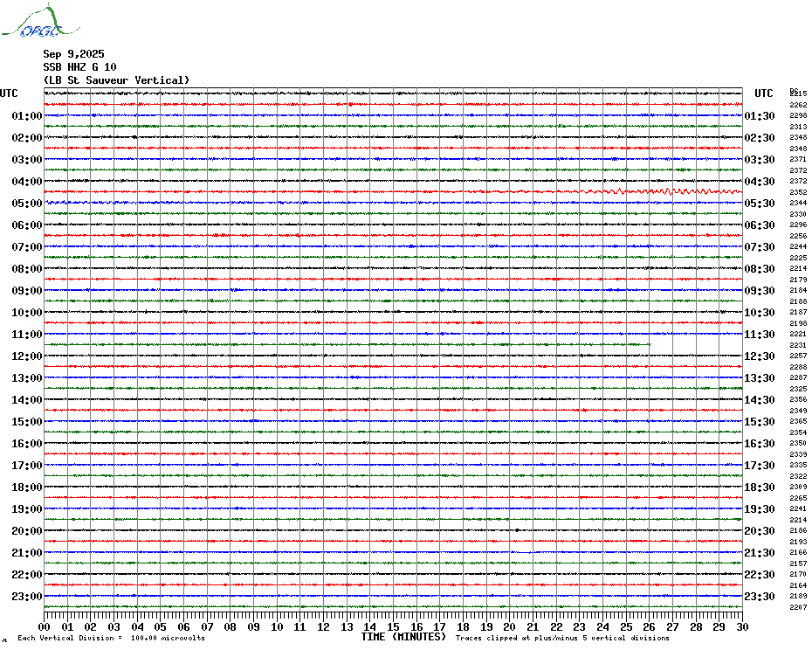The width and height of the screenshot is (812, 650).
Task: Click the 11:30 half-hour label
Action: click(760, 335)
